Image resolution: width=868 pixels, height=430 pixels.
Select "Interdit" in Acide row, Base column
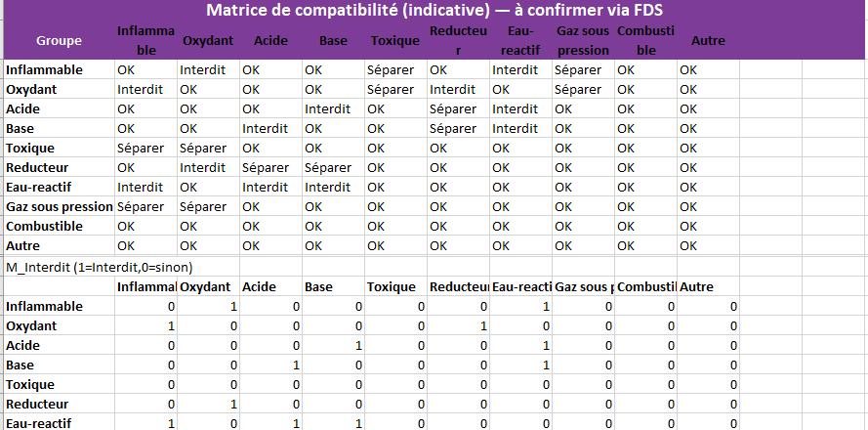pos(327,109)
